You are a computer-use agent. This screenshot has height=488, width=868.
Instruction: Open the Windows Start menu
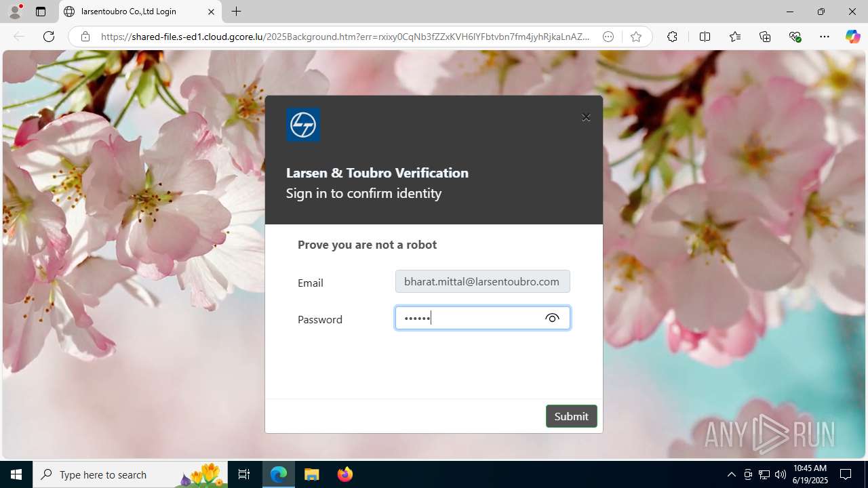tap(16, 474)
